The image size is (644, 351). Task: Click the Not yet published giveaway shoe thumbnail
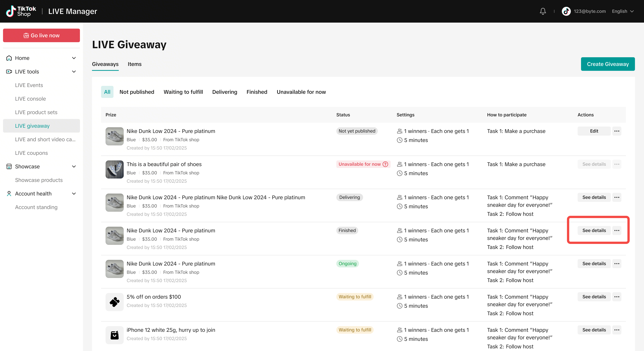114,136
